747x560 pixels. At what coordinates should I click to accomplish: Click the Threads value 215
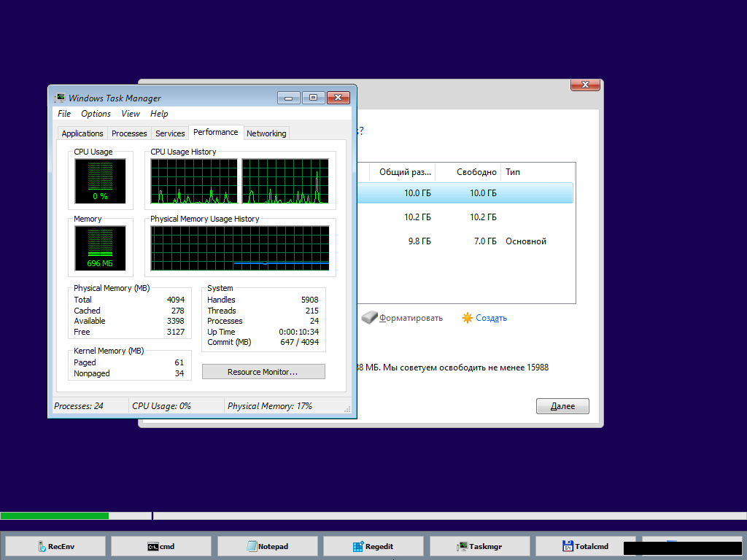pos(312,311)
